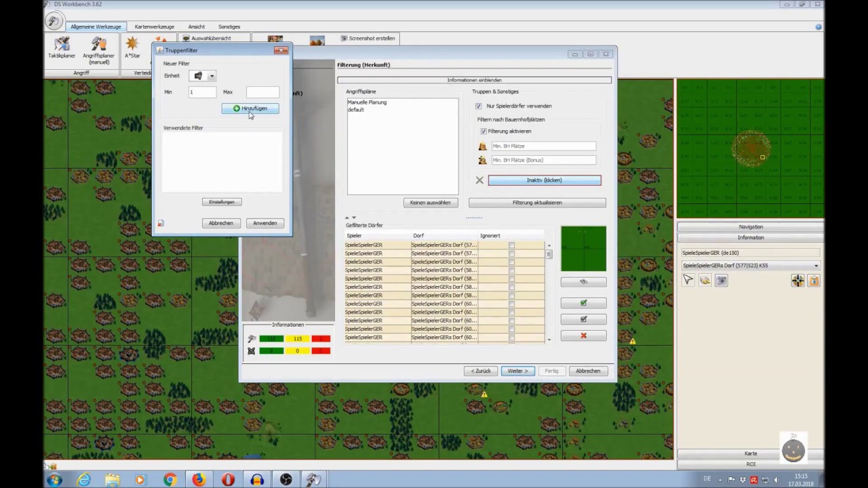
Task: Click the red X button beside village table
Action: pyautogui.click(x=583, y=335)
